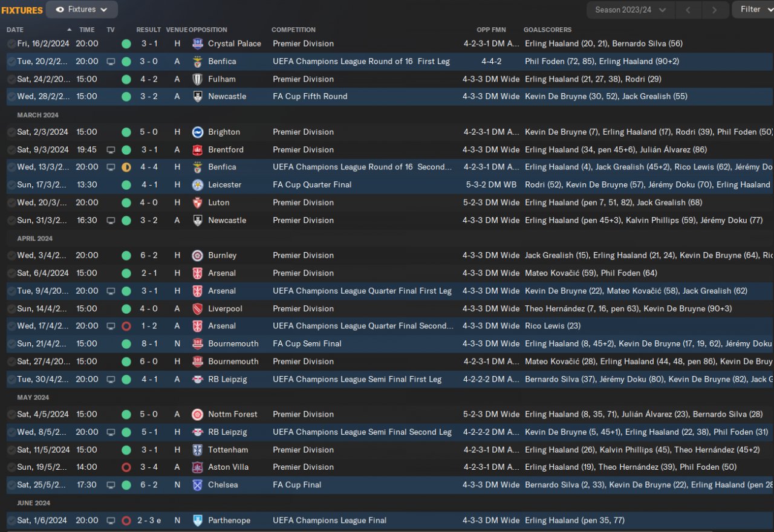Select the 8 - 1 result against Bournemouth
Image resolution: width=774 pixels, height=532 pixels.
(149, 344)
